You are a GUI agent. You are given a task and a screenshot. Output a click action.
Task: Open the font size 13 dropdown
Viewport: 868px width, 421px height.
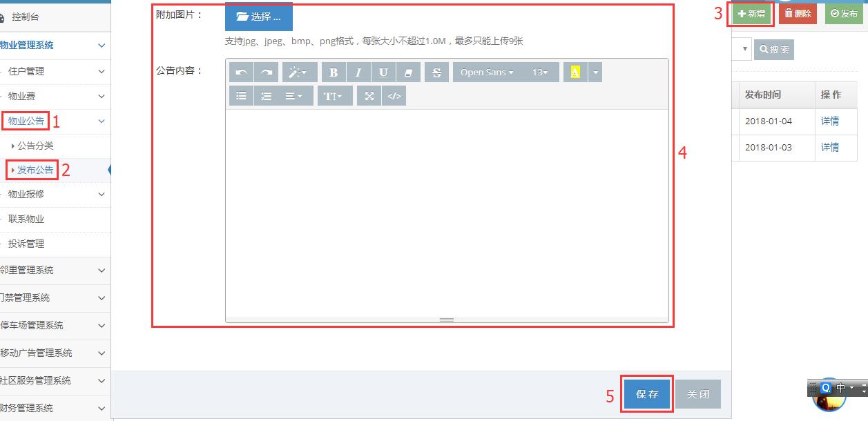click(539, 72)
